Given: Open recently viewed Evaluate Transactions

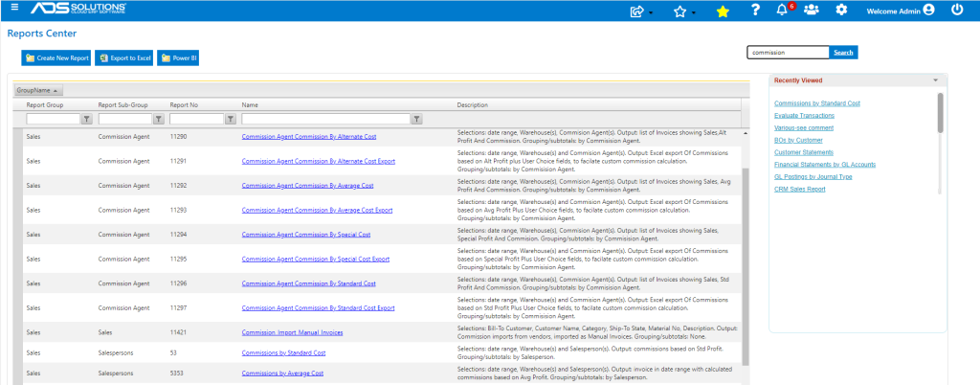Looking at the screenshot, I should [804, 116].
